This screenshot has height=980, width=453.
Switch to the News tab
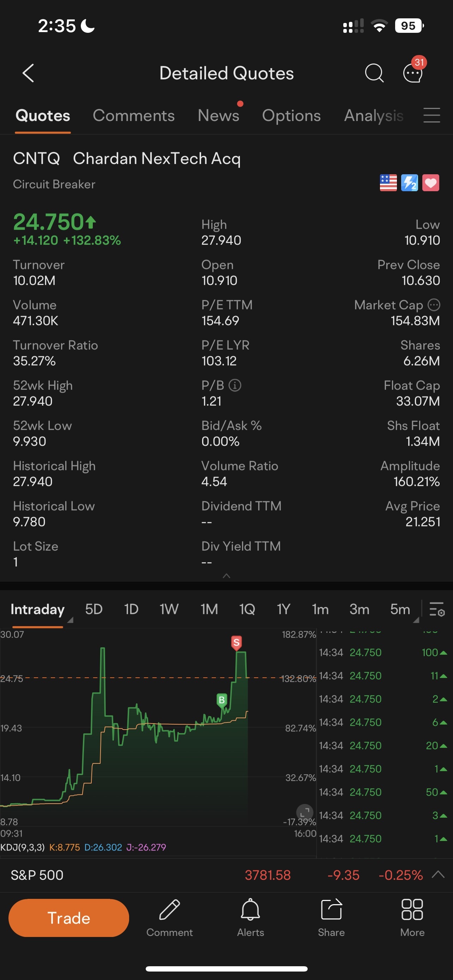pos(218,116)
